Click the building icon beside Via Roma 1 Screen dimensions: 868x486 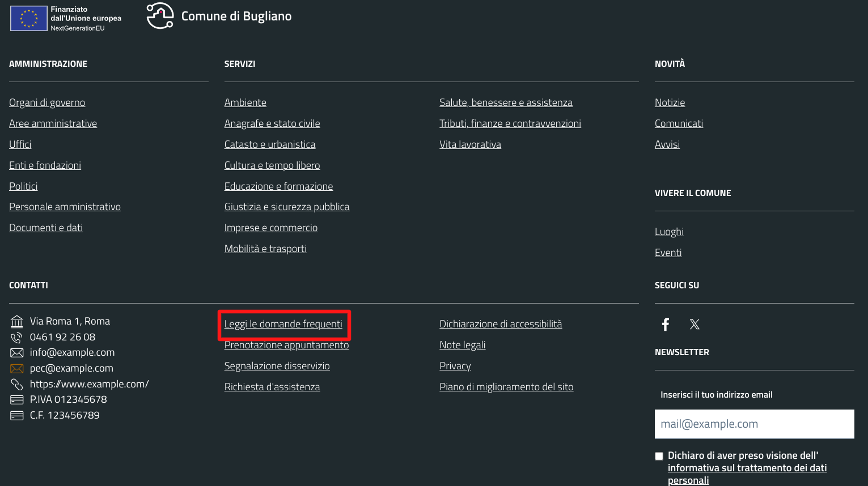(17, 322)
